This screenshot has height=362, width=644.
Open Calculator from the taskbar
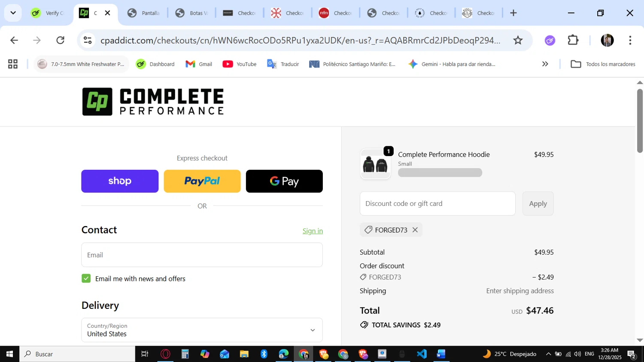pyautogui.click(x=185, y=354)
